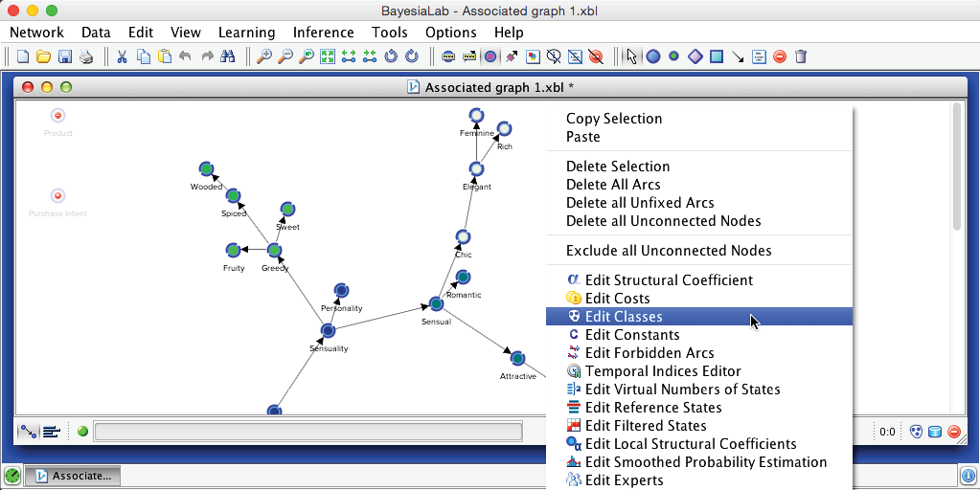The image size is (980, 490).
Task: Click the fit-to-window green arrows icon
Action: [328, 56]
